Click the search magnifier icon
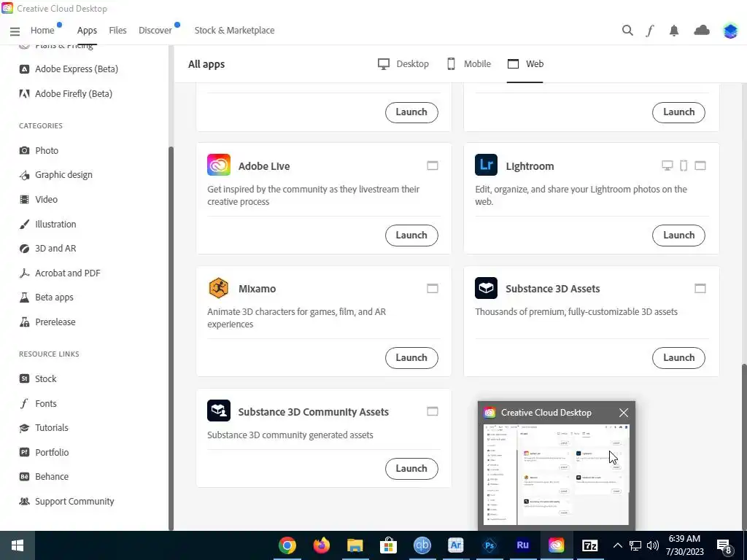747x560 pixels. 627,31
